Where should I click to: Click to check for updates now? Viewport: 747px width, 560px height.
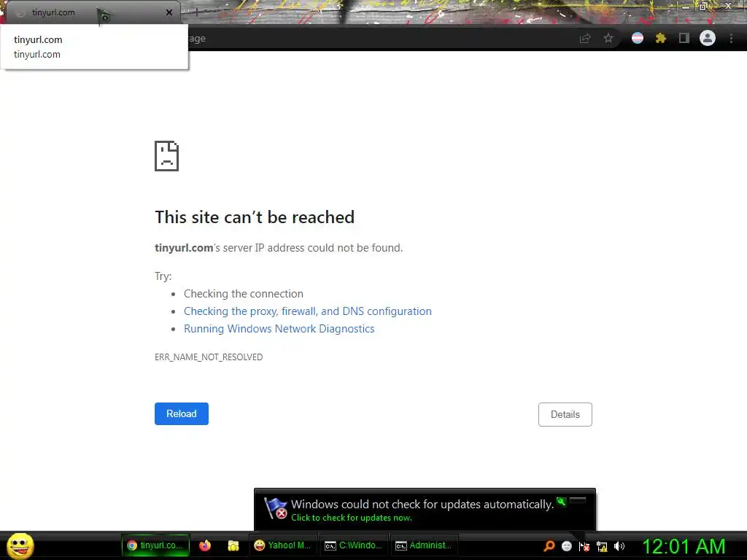[x=352, y=518]
